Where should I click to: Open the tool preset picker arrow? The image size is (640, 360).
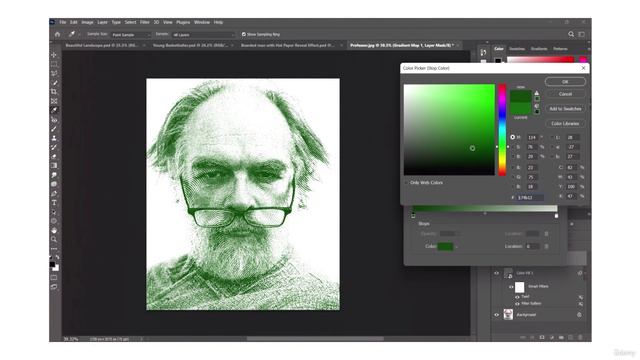[x=79, y=35]
